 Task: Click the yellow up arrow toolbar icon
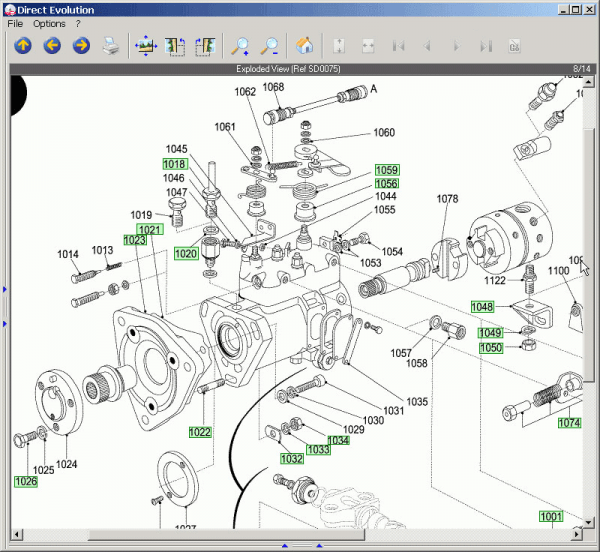tap(22, 46)
